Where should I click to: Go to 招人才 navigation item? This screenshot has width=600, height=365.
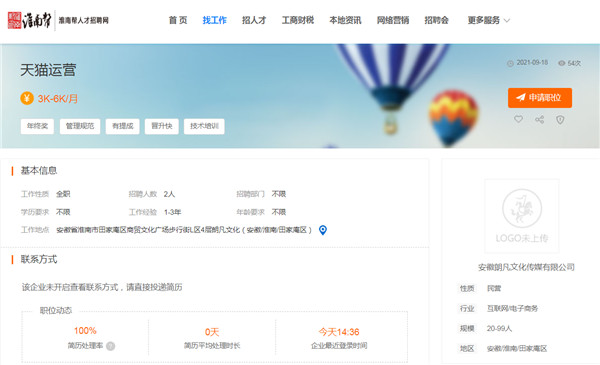click(x=254, y=20)
